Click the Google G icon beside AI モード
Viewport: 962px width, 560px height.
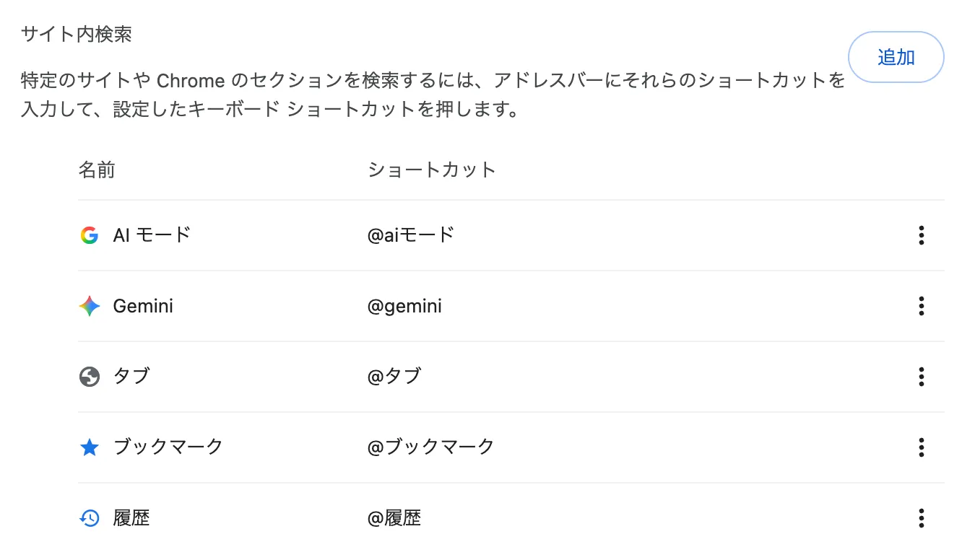pyautogui.click(x=89, y=235)
